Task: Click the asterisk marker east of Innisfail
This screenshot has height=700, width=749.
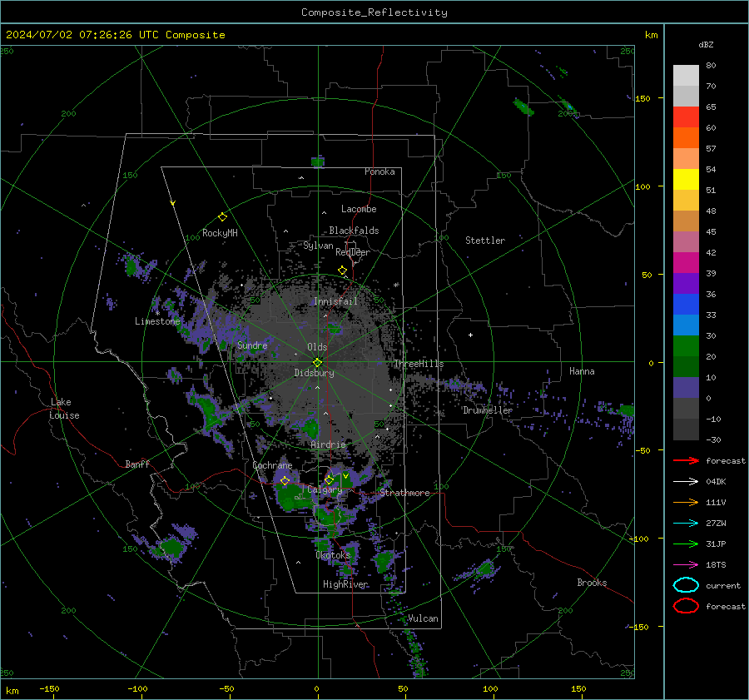Action: [396, 285]
